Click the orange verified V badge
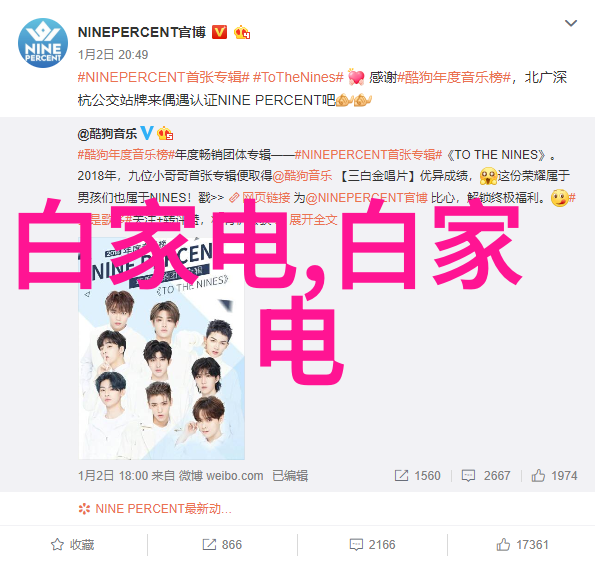 pyautogui.click(x=219, y=32)
